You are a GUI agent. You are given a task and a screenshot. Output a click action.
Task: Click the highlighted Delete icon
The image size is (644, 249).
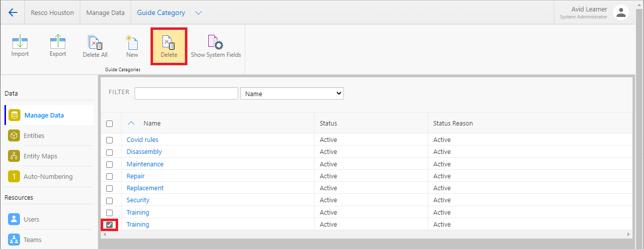click(x=169, y=43)
